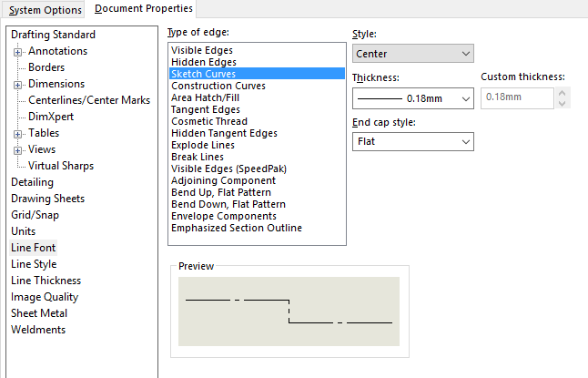The width and height of the screenshot is (588, 378).
Task: Select the Document Properties tab
Action: pos(143,9)
